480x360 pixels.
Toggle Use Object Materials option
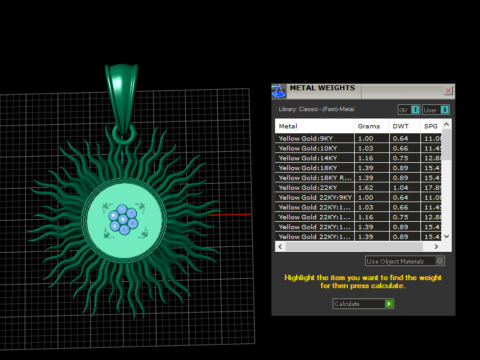[x=405, y=261]
